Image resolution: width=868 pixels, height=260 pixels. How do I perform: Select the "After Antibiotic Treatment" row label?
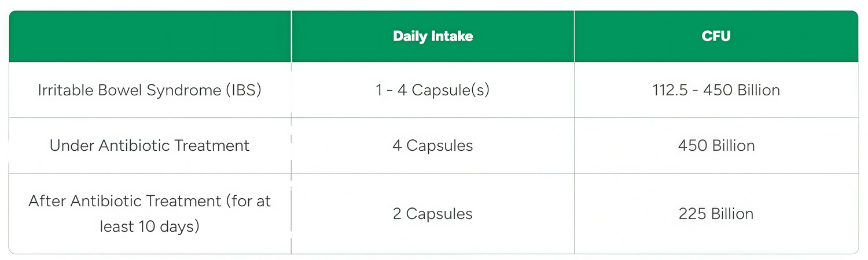click(x=149, y=214)
